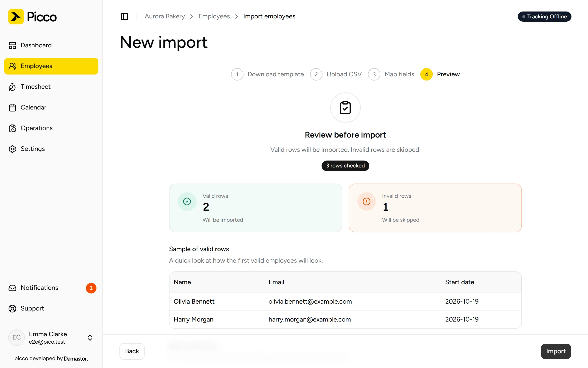Image resolution: width=588 pixels, height=368 pixels.
Task: Click the Start date column header
Action: coord(460,282)
